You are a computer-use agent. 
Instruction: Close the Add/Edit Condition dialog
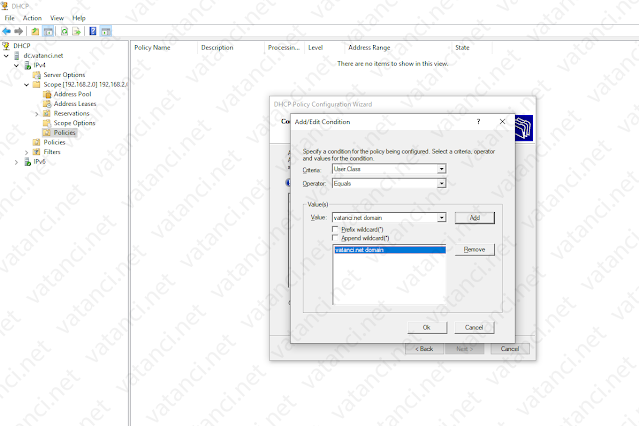(x=502, y=121)
